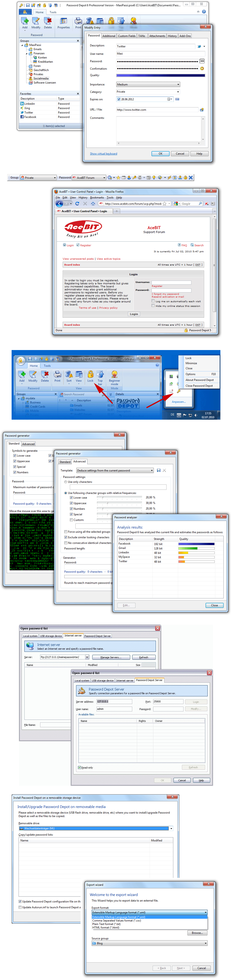Click the Show virtual keyboard link
This screenshot has width=232, height=980.
point(103,154)
